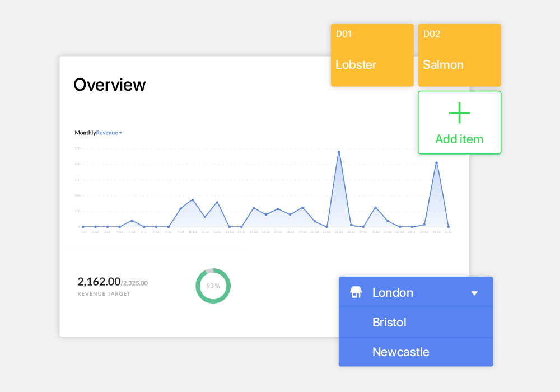Click the small blue arrow after Revenue
Screen dimensions: 560x392
click(x=120, y=133)
